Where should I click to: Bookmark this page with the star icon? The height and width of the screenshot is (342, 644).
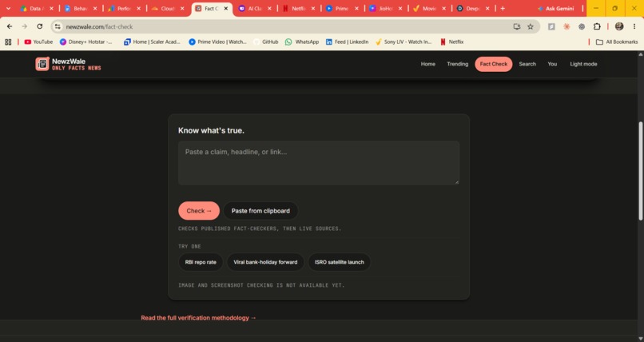[x=531, y=26]
